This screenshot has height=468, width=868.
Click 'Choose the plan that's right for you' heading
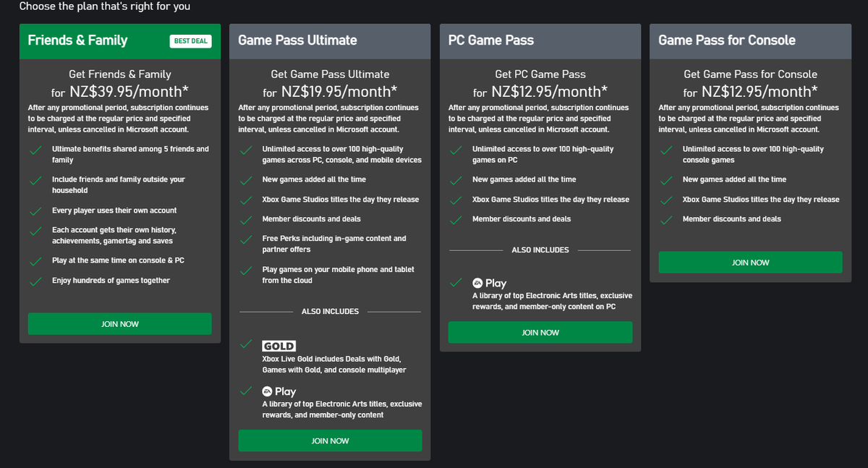tap(105, 7)
